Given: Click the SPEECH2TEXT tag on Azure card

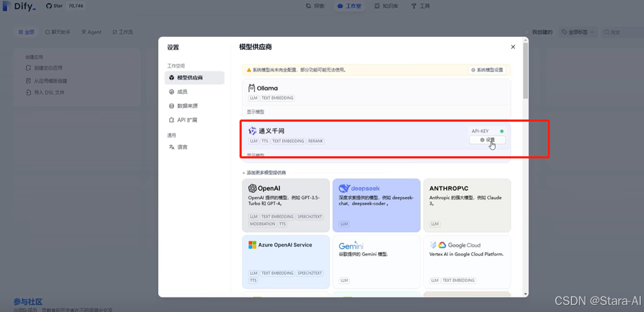Looking at the screenshot, I should pos(310,273).
